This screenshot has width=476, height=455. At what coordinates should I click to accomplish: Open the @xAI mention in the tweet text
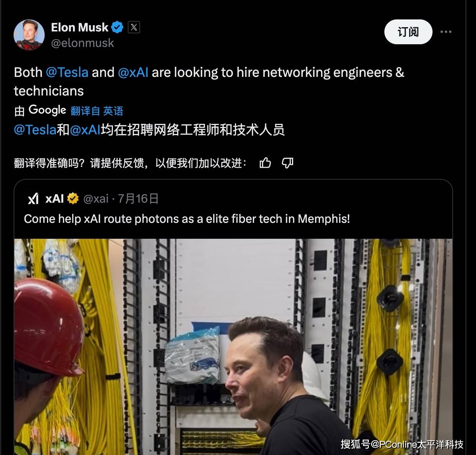click(133, 72)
